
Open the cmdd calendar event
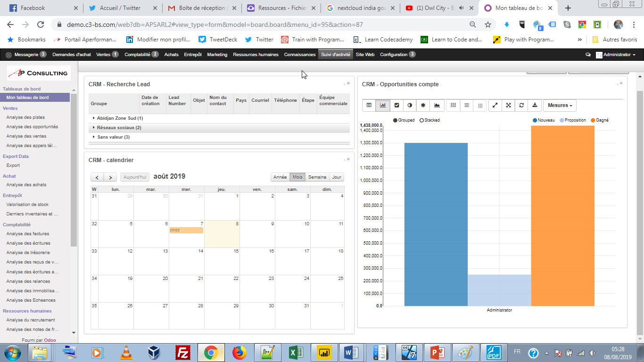(186, 230)
